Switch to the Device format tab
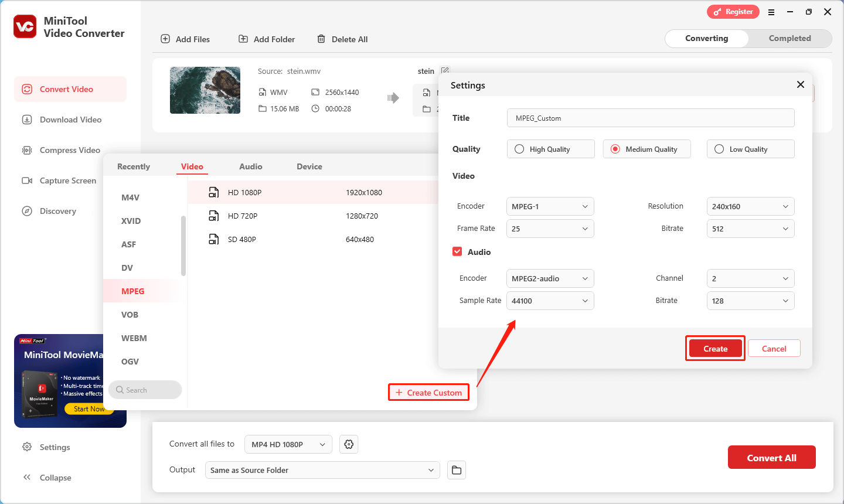The image size is (844, 504). coord(309,166)
